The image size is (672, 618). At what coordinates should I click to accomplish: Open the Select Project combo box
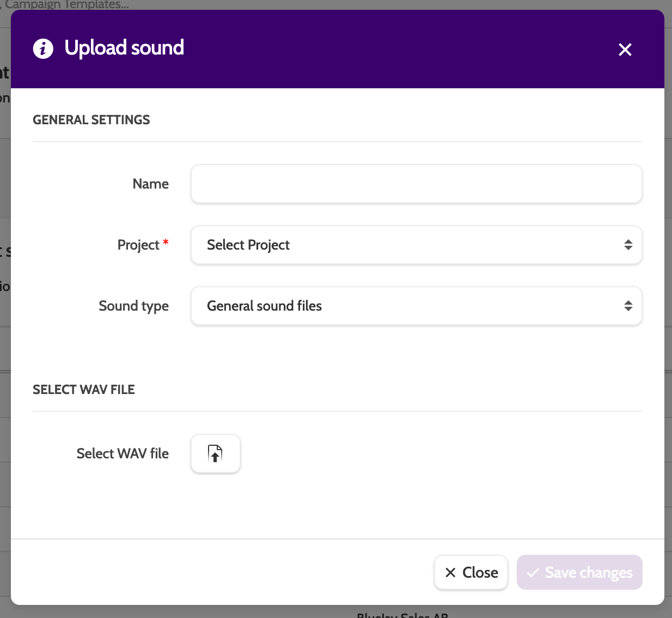click(x=403, y=245)
